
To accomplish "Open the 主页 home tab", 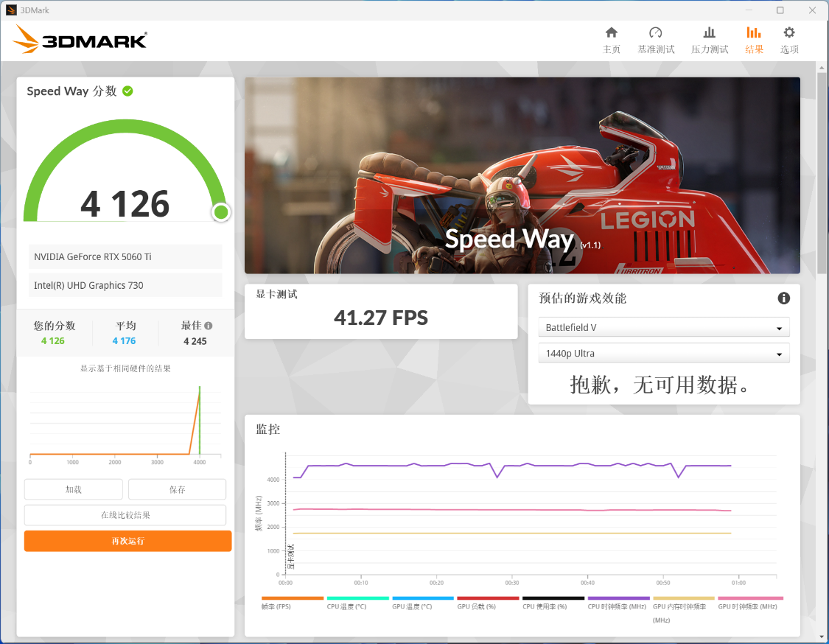I will pos(611,41).
